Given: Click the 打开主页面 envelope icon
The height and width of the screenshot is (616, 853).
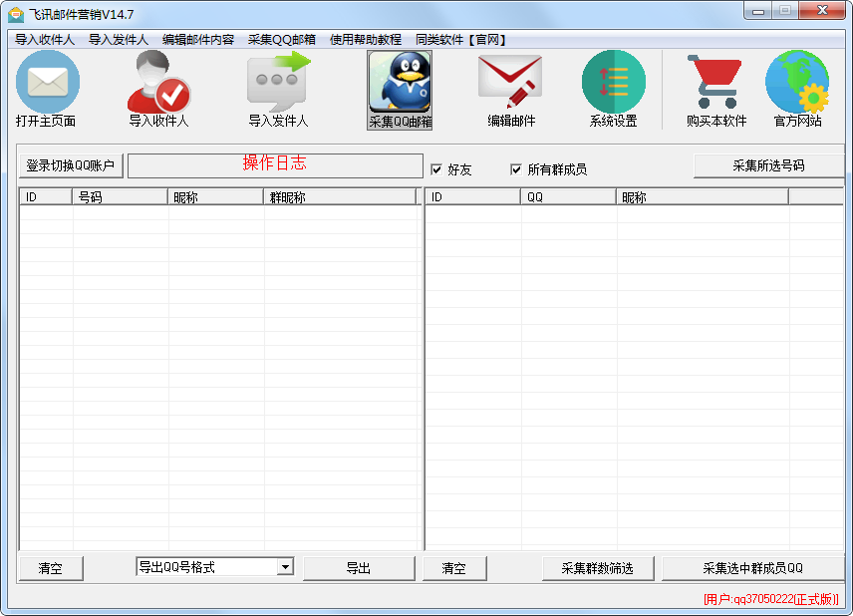Looking at the screenshot, I should (x=46, y=84).
